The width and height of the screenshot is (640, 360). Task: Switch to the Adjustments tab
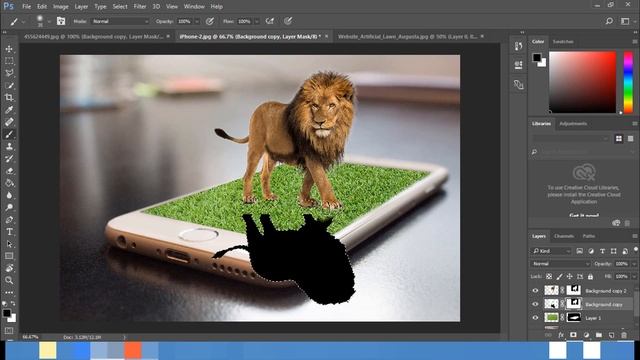pos(573,124)
